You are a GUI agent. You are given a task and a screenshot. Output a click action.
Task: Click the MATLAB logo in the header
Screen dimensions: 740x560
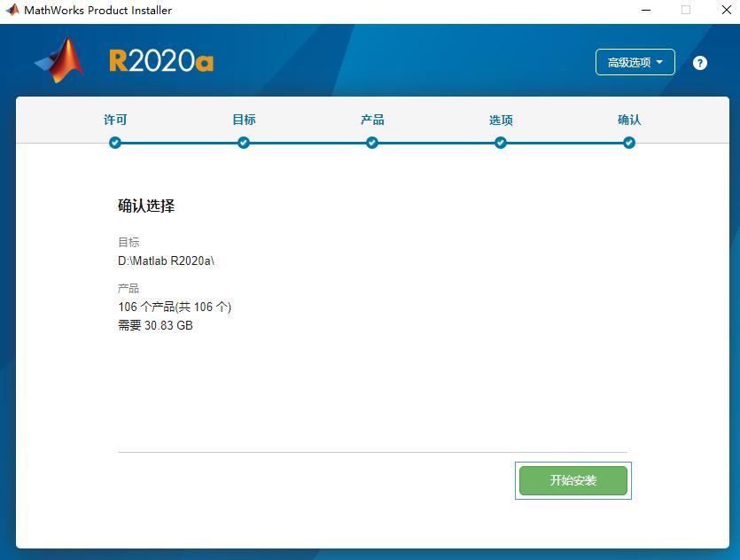pos(59,60)
